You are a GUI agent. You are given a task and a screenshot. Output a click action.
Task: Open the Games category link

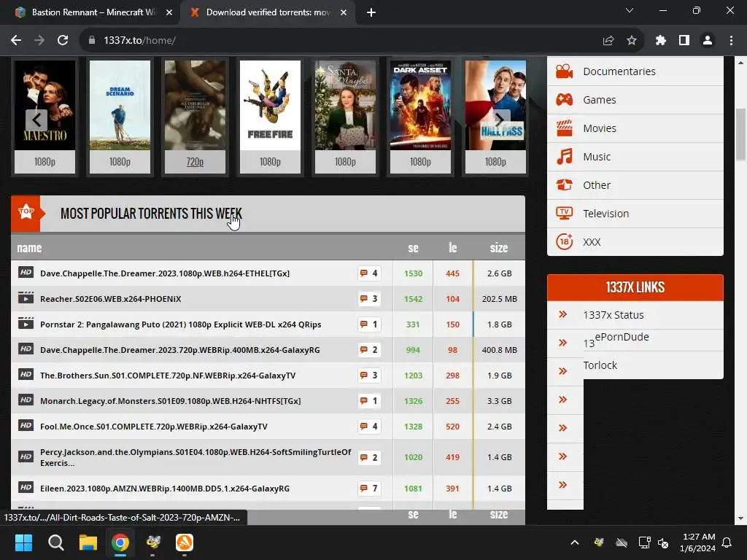(x=600, y=99)
